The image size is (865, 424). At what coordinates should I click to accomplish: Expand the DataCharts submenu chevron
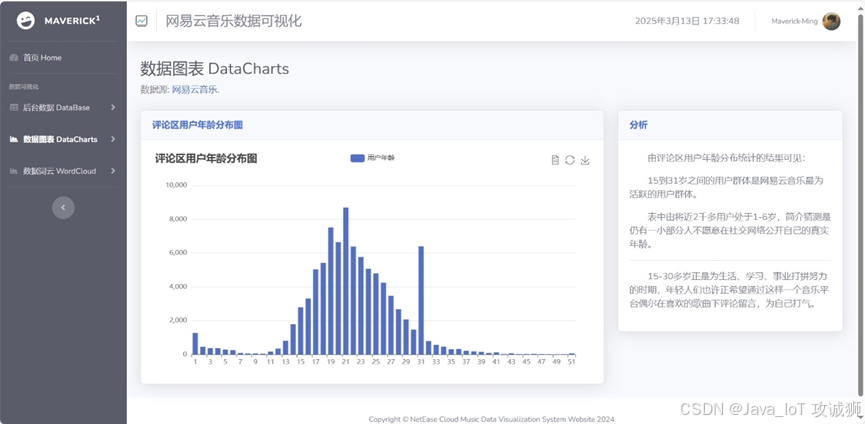coord(113,139)
